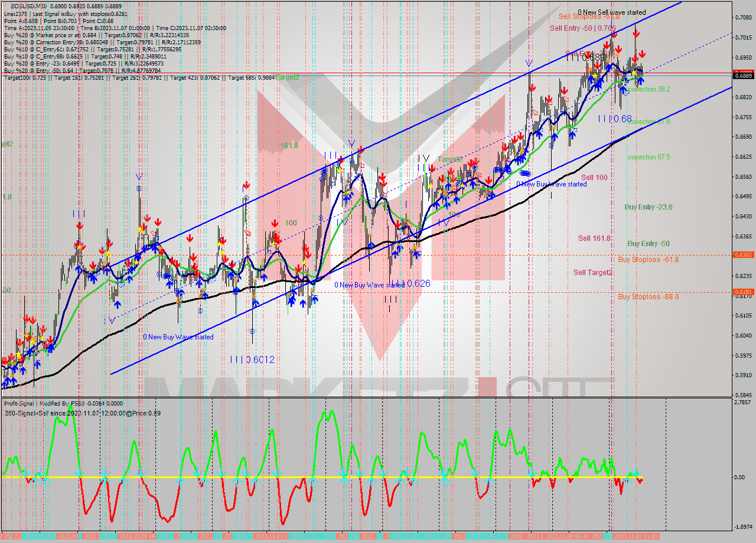756x543 pixels.
Task: Select the 'Buy Entry -23.6' label
Action: [x=649, y=207]
